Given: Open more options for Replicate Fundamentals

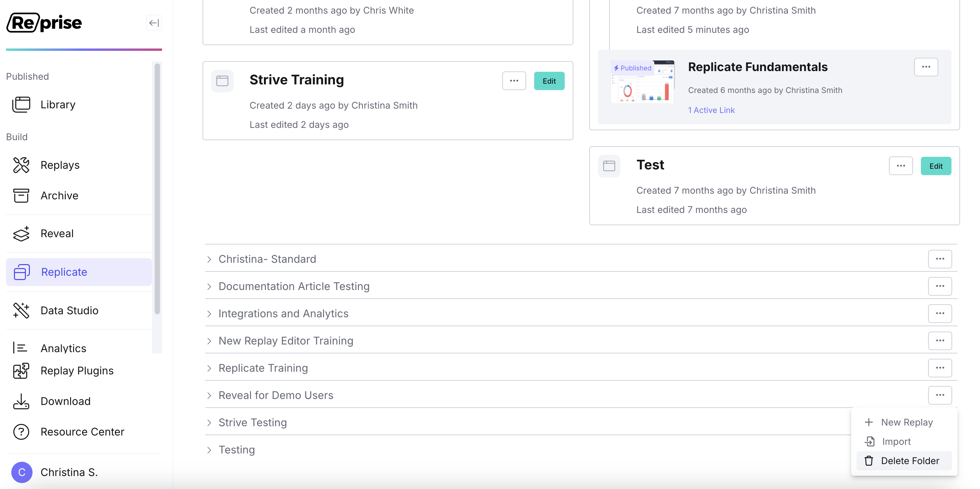Looking at the screenshot, I should [x=926, y=67].
